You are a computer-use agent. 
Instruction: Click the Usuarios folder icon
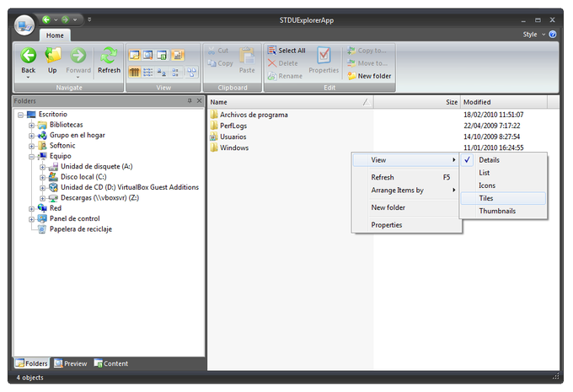click(x=214, y=137)
